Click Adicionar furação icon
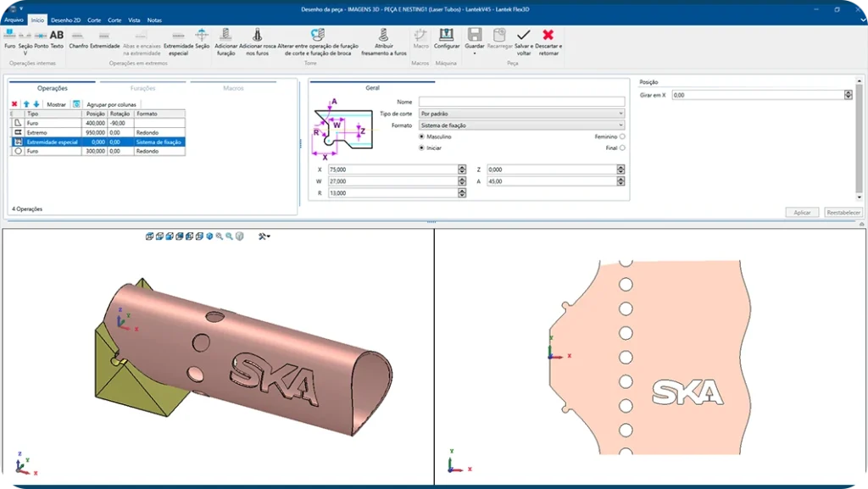This screenshot has width=868, height=489. [225, 40]
